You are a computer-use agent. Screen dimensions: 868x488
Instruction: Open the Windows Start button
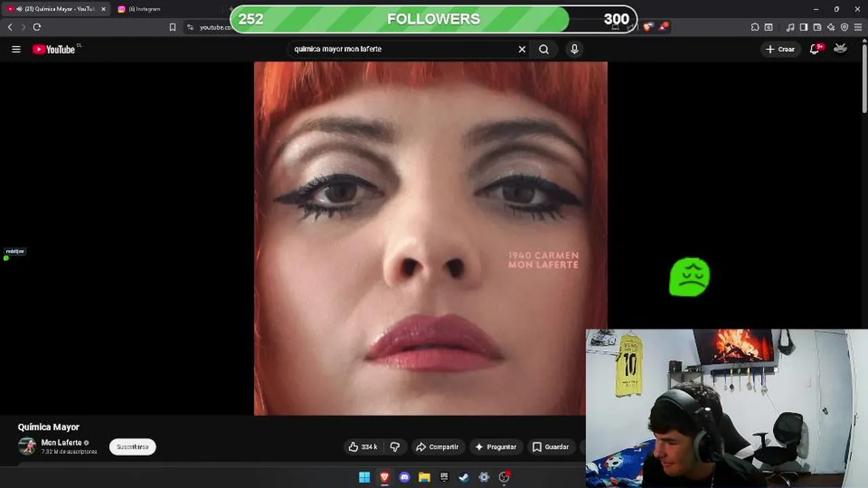(x=364, y=477)
